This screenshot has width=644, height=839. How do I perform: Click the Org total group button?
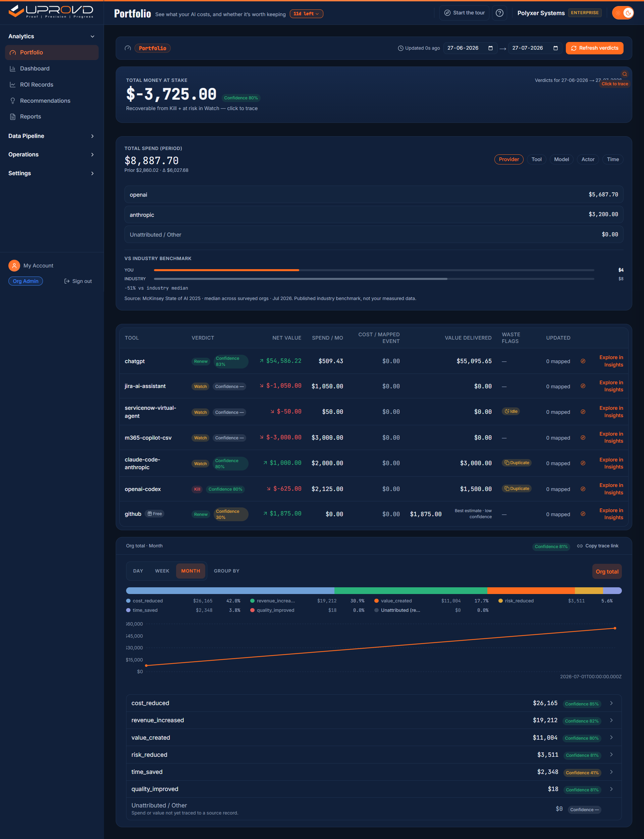coord(607,572)
